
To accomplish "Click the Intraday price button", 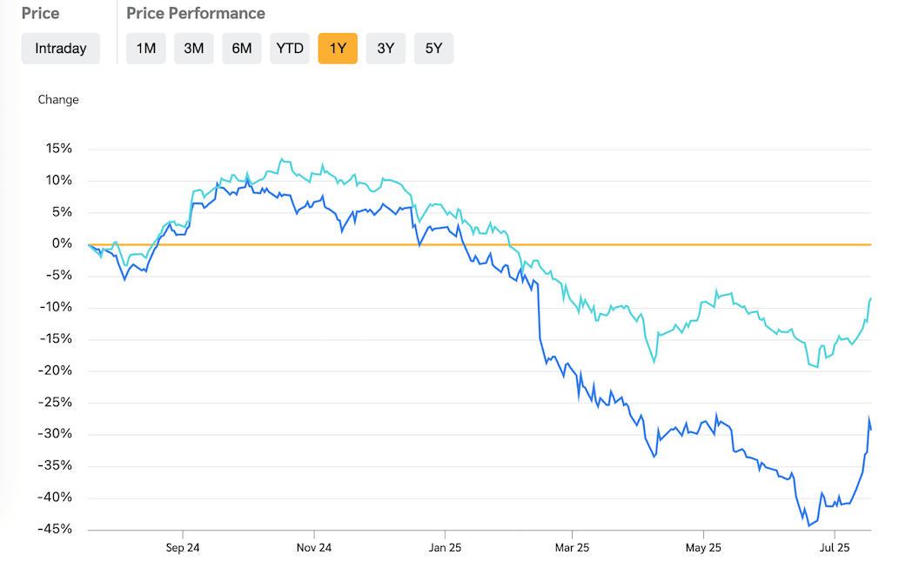I will tap(61, 49).
